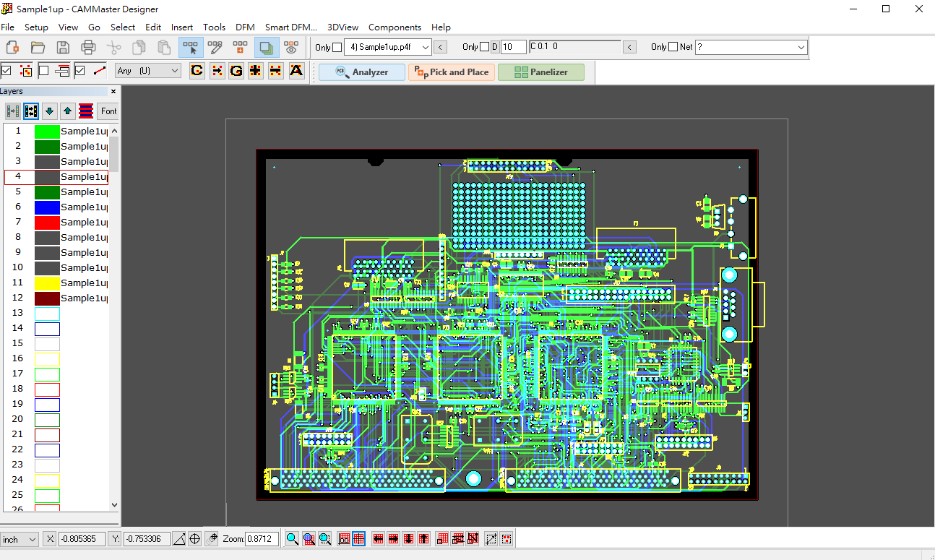Select the pencil edit mode tool

215,48
